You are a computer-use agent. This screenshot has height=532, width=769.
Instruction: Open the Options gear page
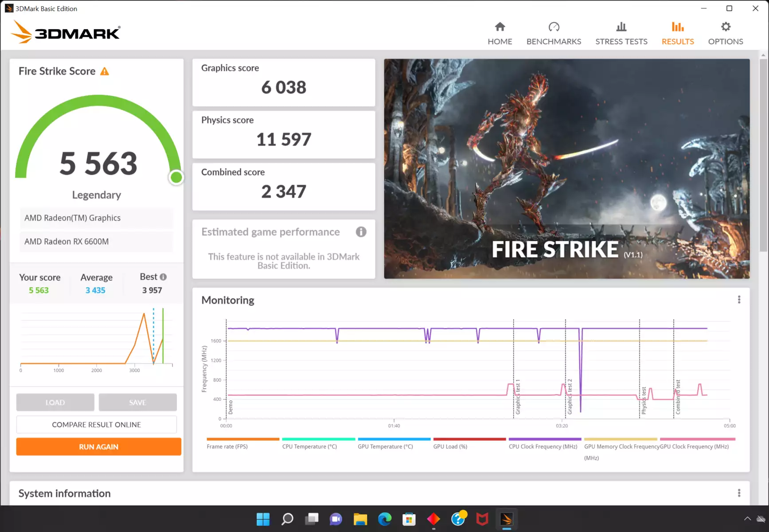coord(725,34)
